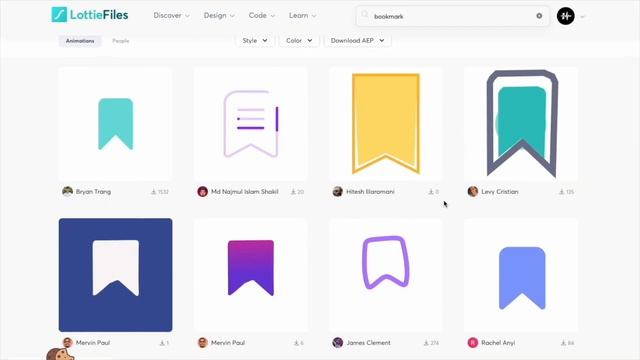The width and height of the screenshot is (640, 360).
Task: Visit Md Najmul Islam Shakil's profile link
Action: tap(244, 191)
